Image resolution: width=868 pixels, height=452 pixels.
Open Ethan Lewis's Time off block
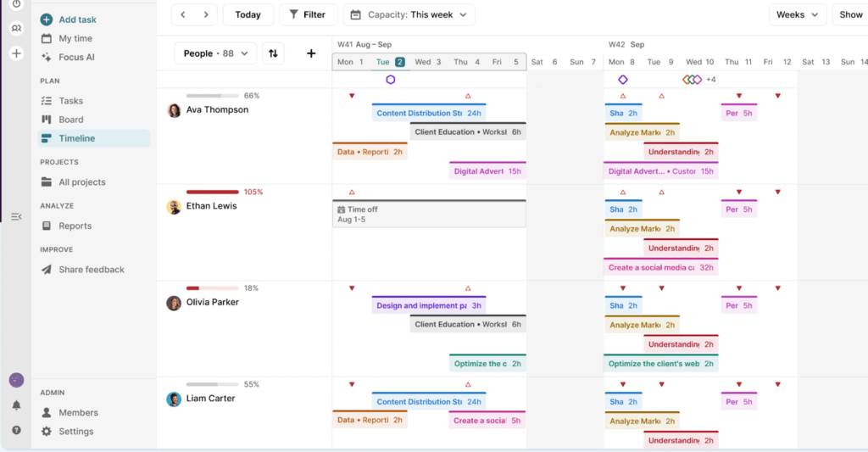tap(428, 214)
